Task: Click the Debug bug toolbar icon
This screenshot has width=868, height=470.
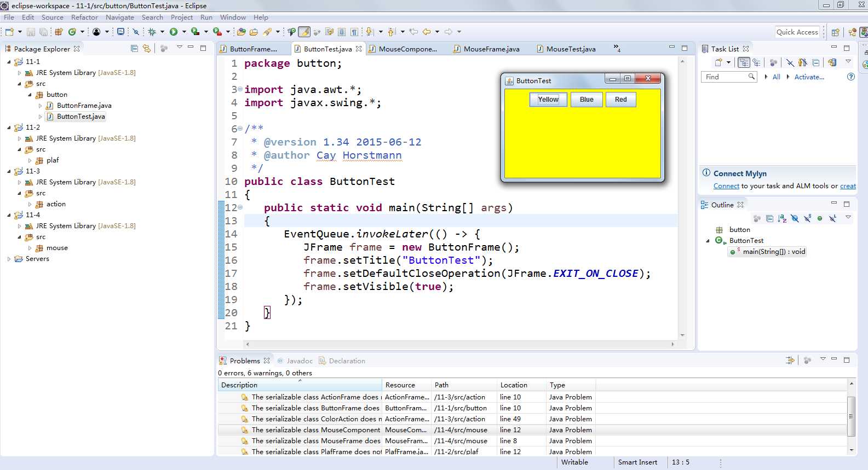Action: click(x=152, y=32)
